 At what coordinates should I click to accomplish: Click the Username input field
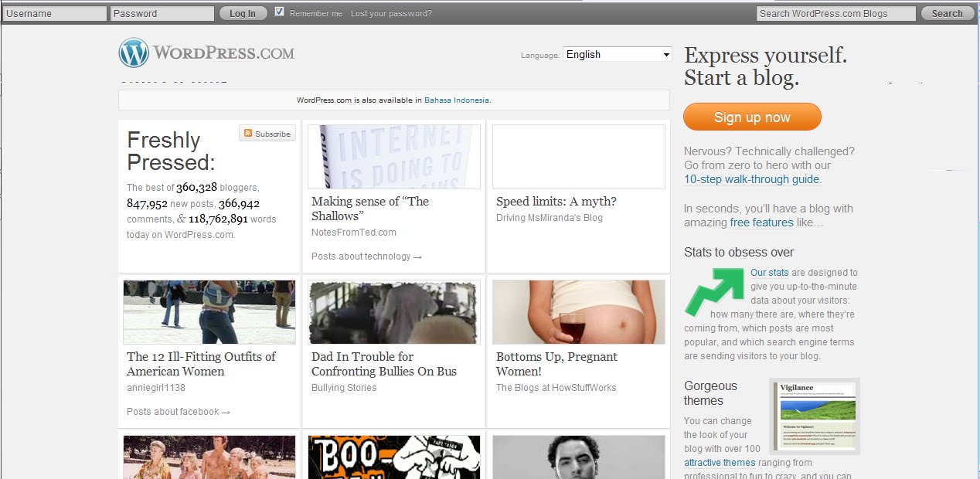click(54, 13)
